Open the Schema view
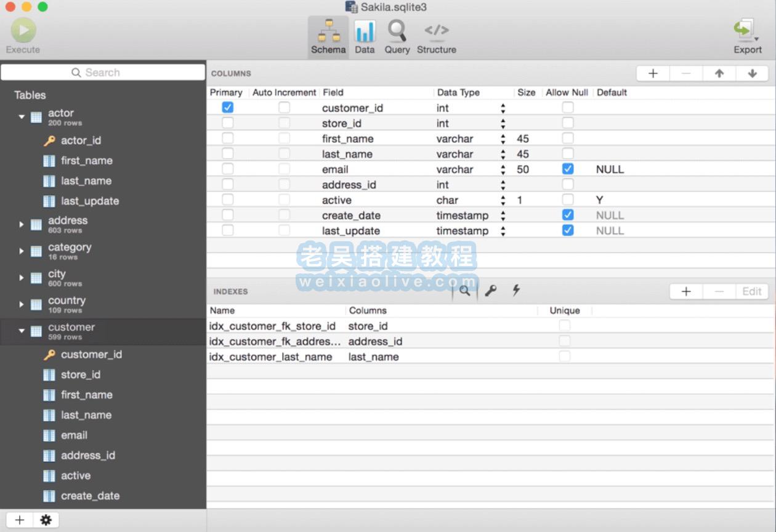The height and width of the screenshot is (532, 776). pyautogui.click(x=328, y=36)
